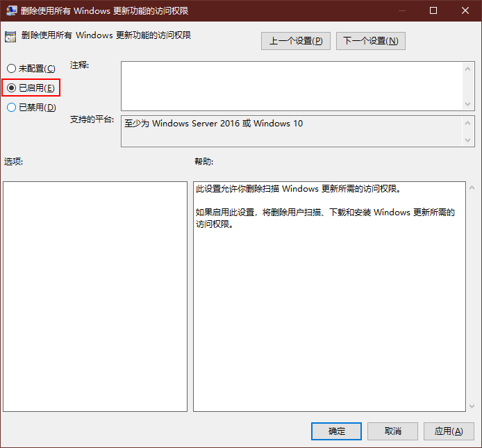Click the comment box scroll up arrow

pyautogui.click(x=467, y=69)
